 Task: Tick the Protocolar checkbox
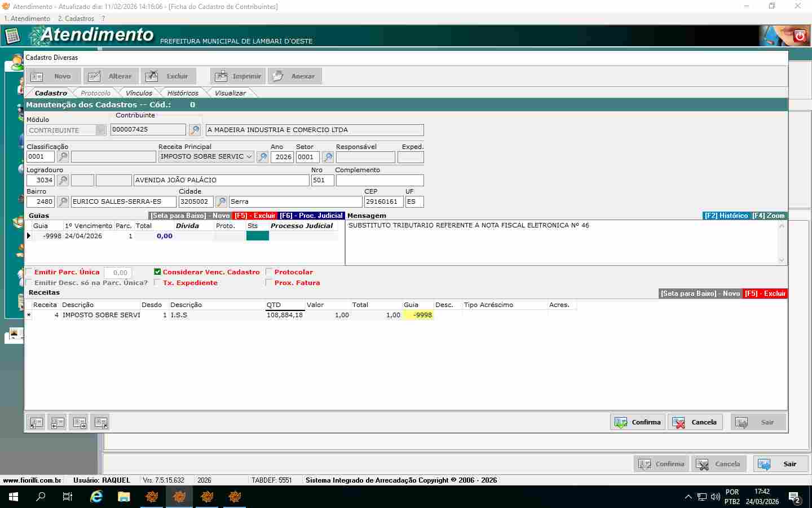269,272
